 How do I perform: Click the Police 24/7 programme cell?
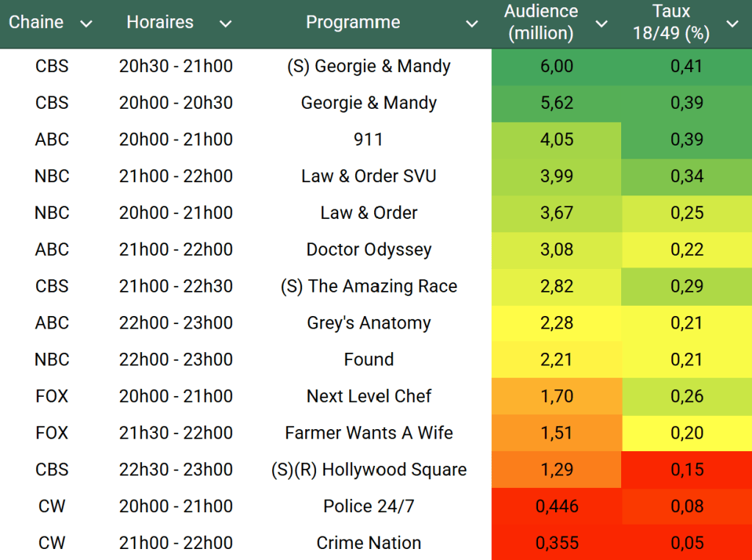tap(368, 506)
